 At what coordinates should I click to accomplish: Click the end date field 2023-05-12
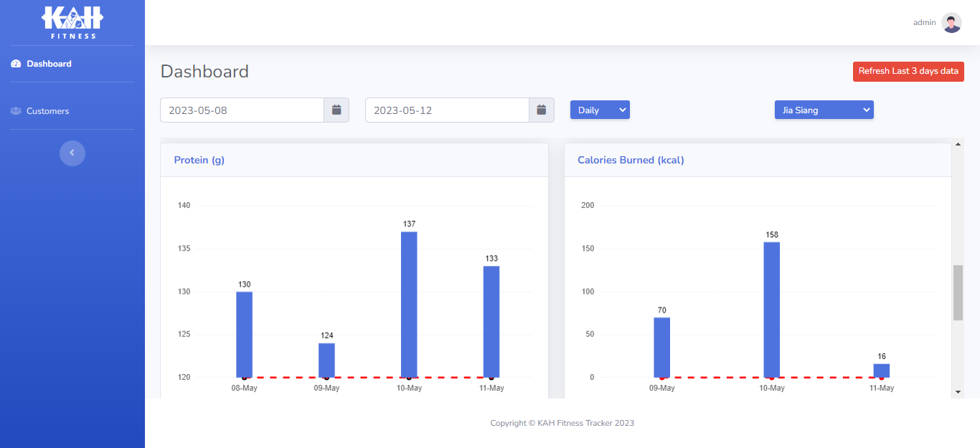[447, 110]
